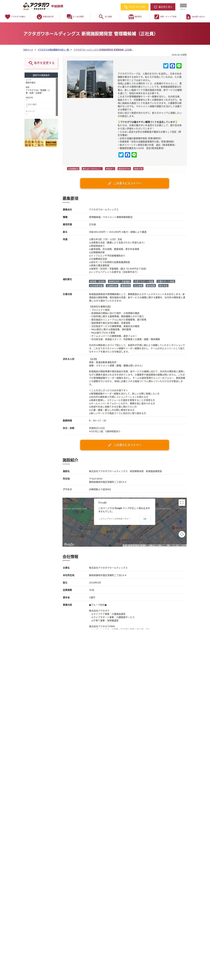Click the 健康保険 benefit tag
This screenshot has width=210, height=980.
pyautogui.click(x=125, y=286)
